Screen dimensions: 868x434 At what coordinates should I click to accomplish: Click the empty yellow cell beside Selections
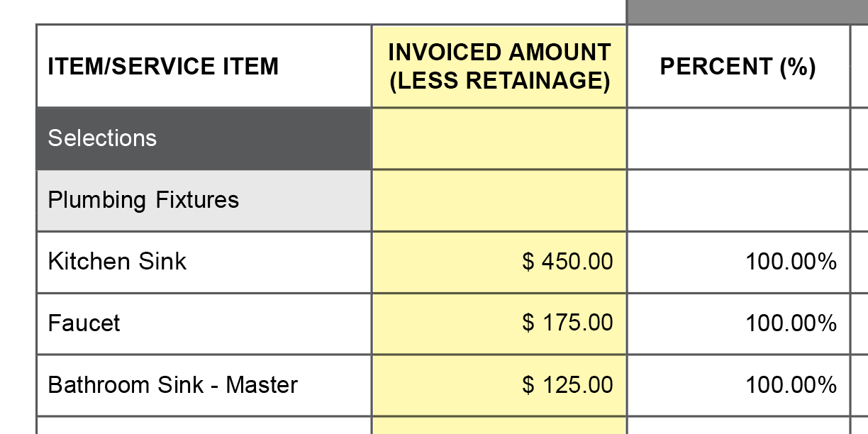[x=499, y=138]
